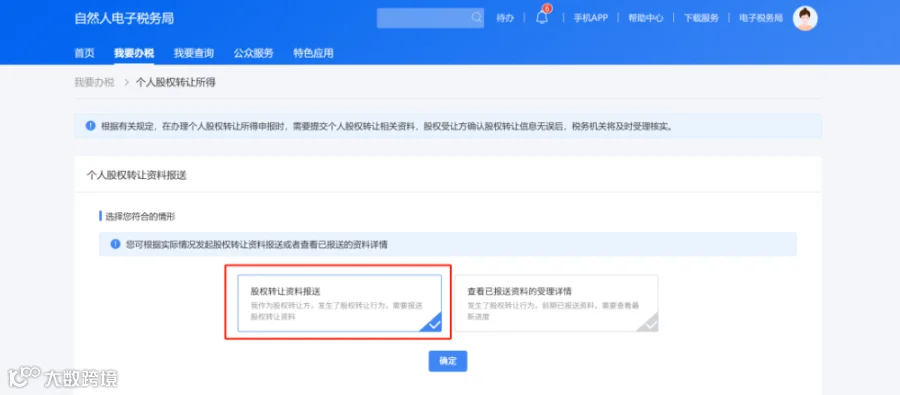900x395 pixels.
Task: Click the info icon beside 您可根据实际情况 notice
Action: (115, 244)
